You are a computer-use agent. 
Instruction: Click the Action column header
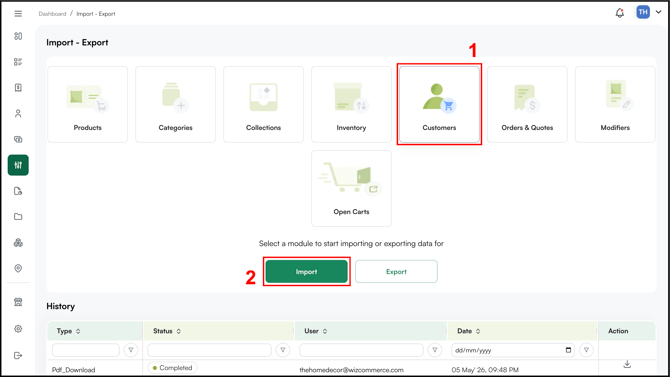618,331
